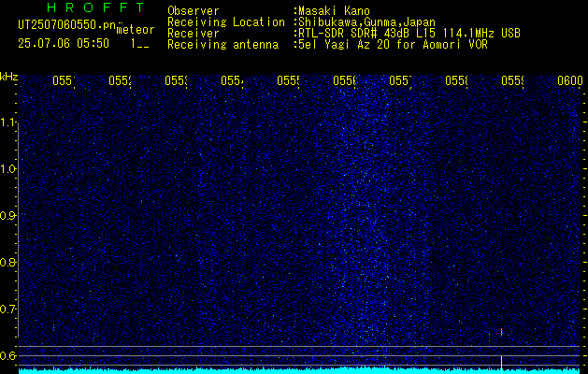Click the kHz axis unit label
This screenshot has width=588, height=374.
(x=9, y=77)
